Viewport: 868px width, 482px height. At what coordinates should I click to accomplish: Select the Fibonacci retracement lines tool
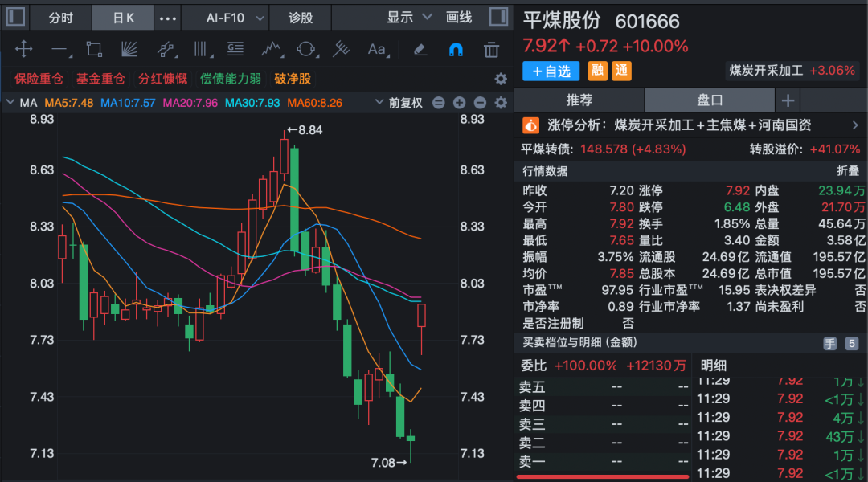click(235, 49)
